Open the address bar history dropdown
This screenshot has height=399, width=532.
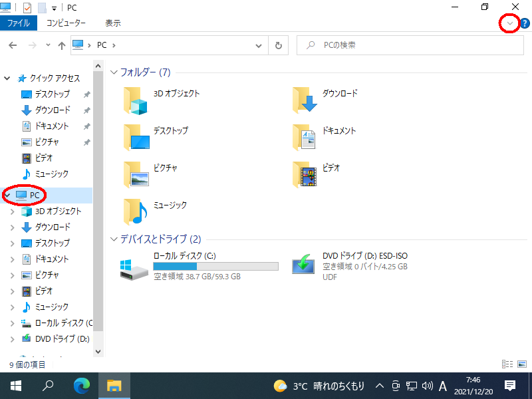(259, 45)
